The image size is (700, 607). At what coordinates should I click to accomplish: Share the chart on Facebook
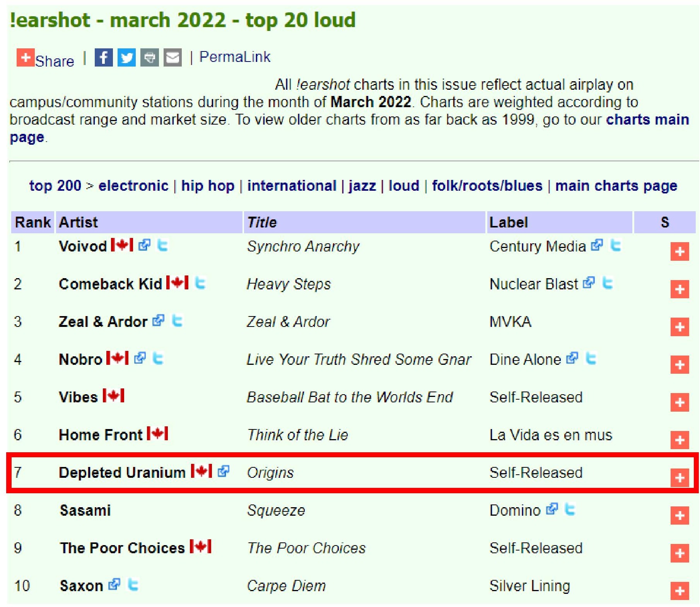(x=103, y=58)
